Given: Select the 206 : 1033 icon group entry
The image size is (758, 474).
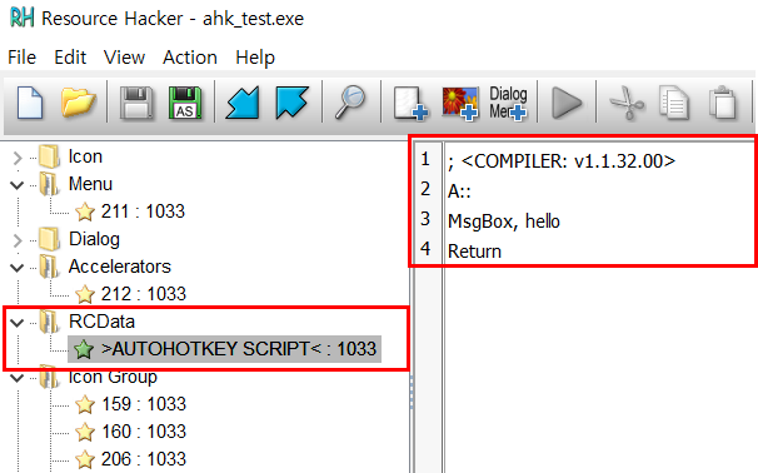Looking at the screenshot, I should (144, 460).
